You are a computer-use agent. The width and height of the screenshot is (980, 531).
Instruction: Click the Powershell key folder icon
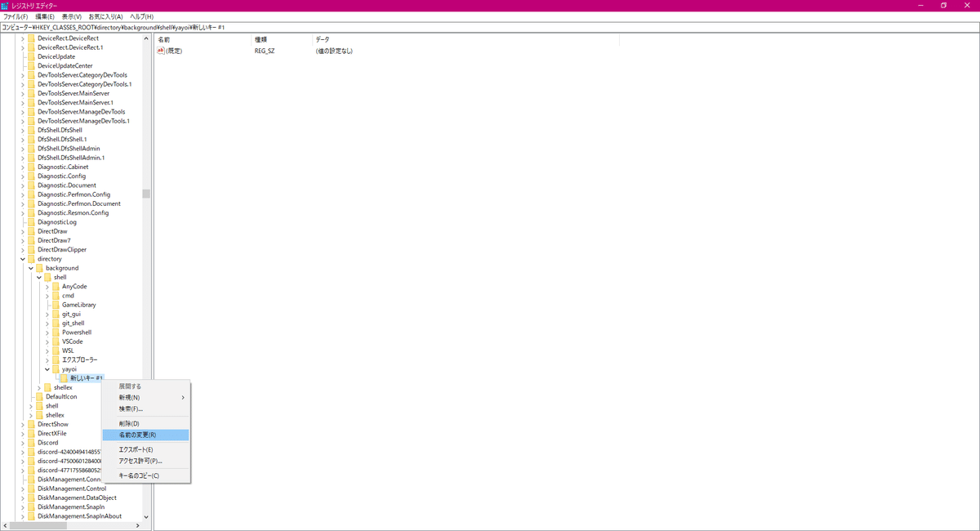(x=56, y=332)
